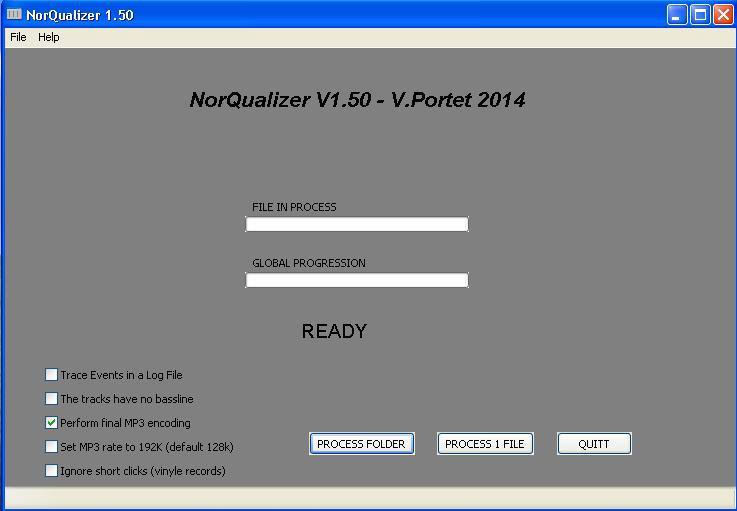Open the Help menu
The width and height of the screenshot is (737, 511).
(x=49, y=37)
